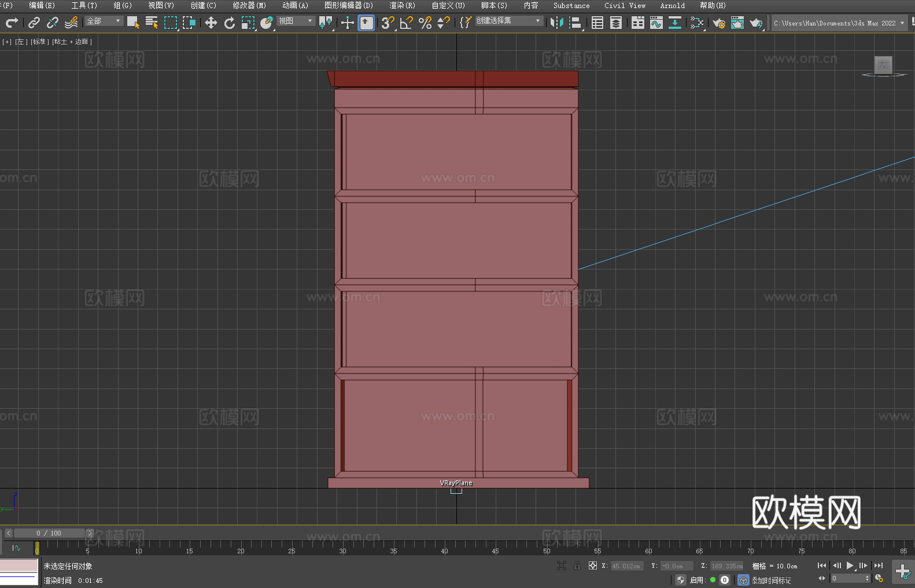Click the time slider 0 / 100 handle

tap(49, 533)
